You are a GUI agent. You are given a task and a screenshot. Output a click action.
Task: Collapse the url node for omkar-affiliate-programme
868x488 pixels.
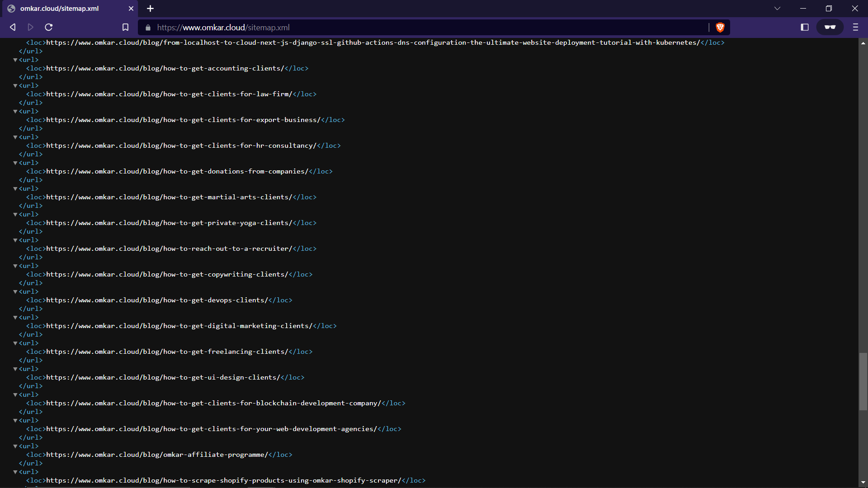15,446
